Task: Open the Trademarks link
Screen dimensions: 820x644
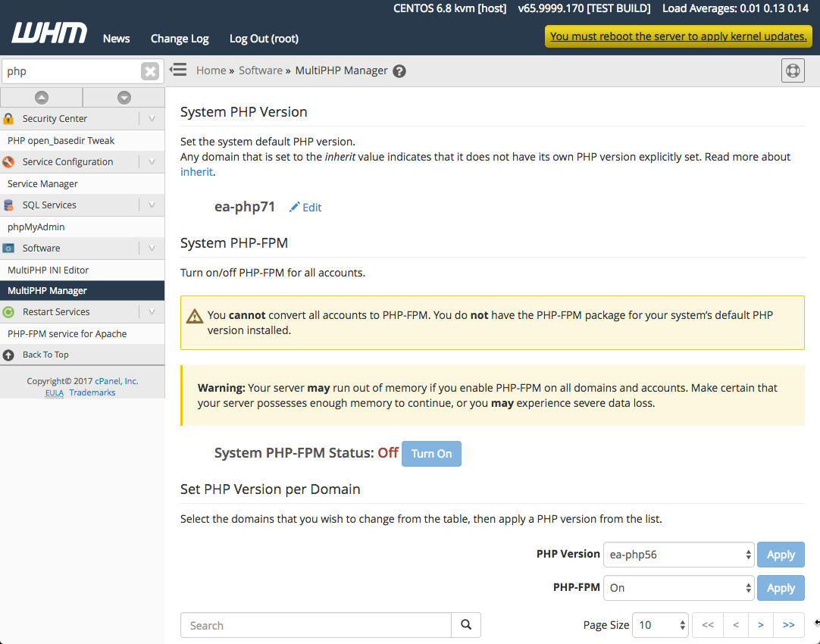Action: (92, 392)
